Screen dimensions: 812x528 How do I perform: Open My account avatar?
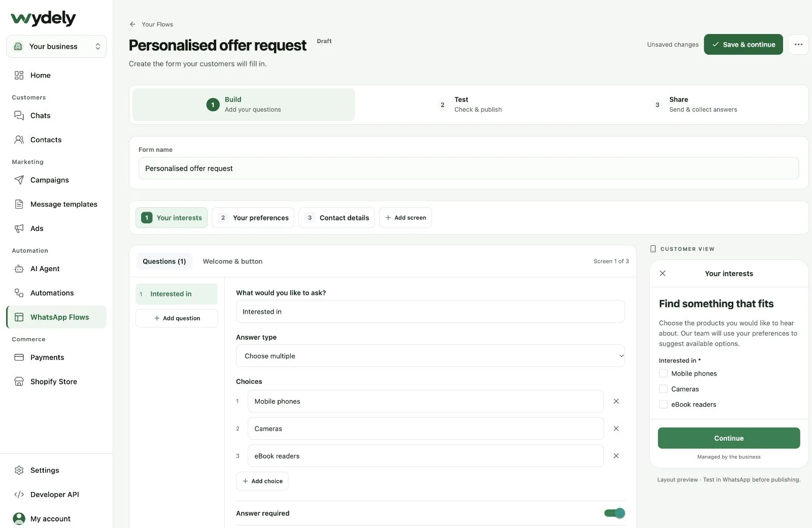point(19,518)
